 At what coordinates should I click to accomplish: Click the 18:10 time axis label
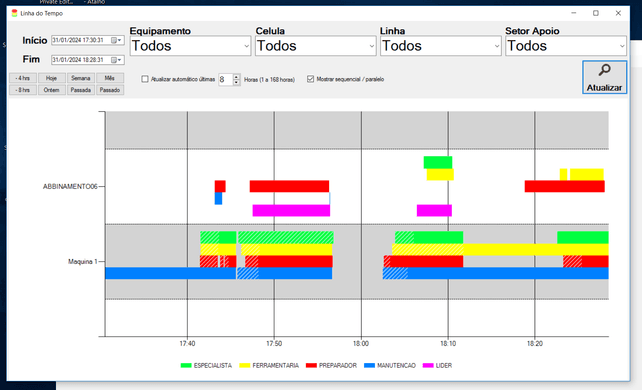(448, 344)
